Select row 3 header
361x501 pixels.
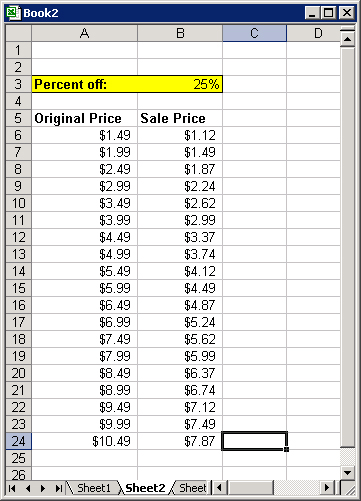point(19,84)
